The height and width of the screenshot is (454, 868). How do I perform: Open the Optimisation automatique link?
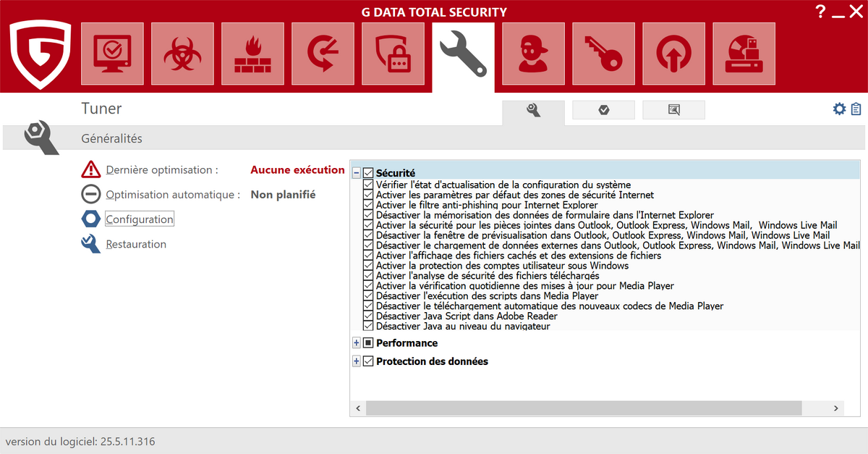(173, 195)
